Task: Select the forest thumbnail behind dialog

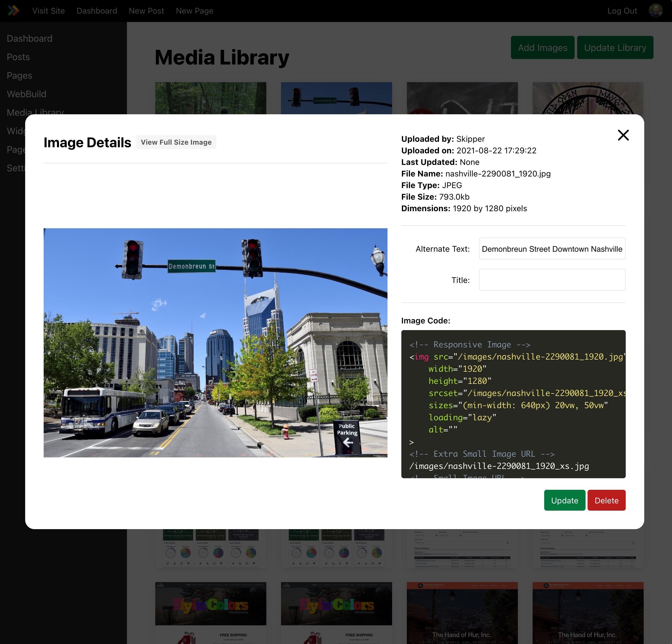Action: pos(211,98)
